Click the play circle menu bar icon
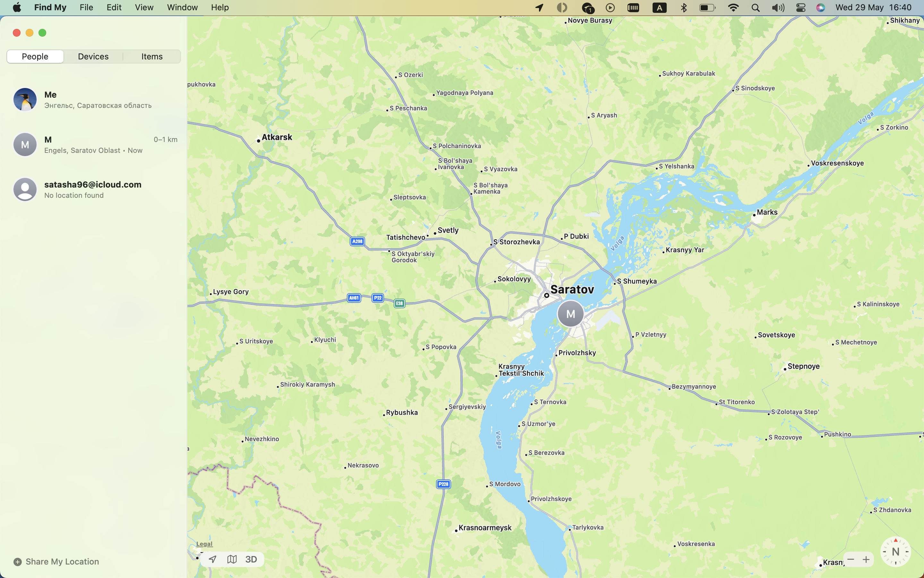The width and height of the screenshot is (924, 578). (x=610, y=7)
